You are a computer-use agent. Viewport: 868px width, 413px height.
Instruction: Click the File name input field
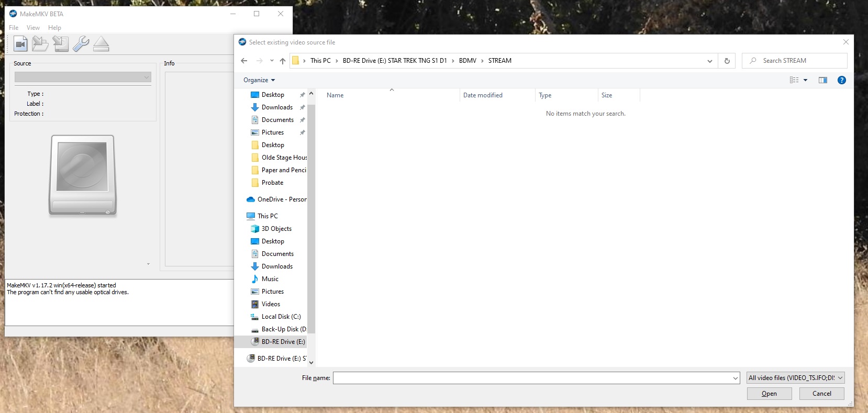[x=532, y=378]
